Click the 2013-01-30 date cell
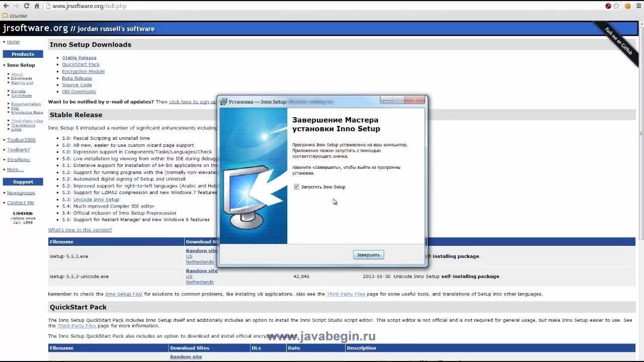 [x=375, y=276]
